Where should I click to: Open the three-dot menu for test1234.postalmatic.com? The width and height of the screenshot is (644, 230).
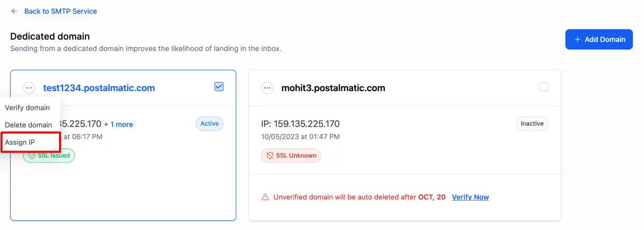point(29,88)
